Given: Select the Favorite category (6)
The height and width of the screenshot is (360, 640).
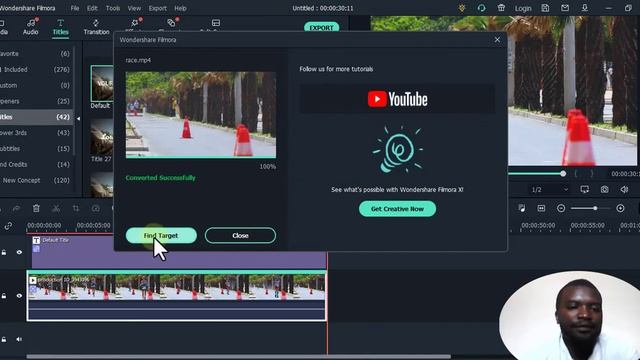Looking at the screenshot, I should [x=36, y=53].
